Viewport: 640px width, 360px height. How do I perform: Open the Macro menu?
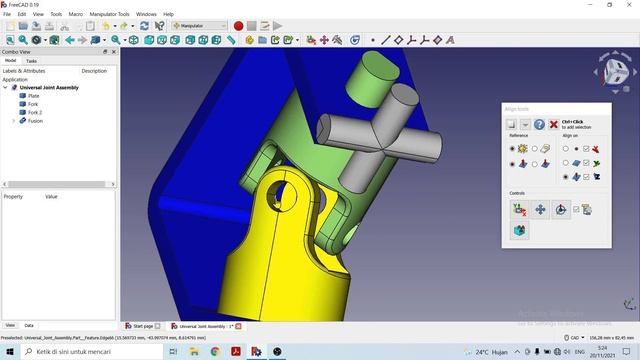tap(76, 14)
